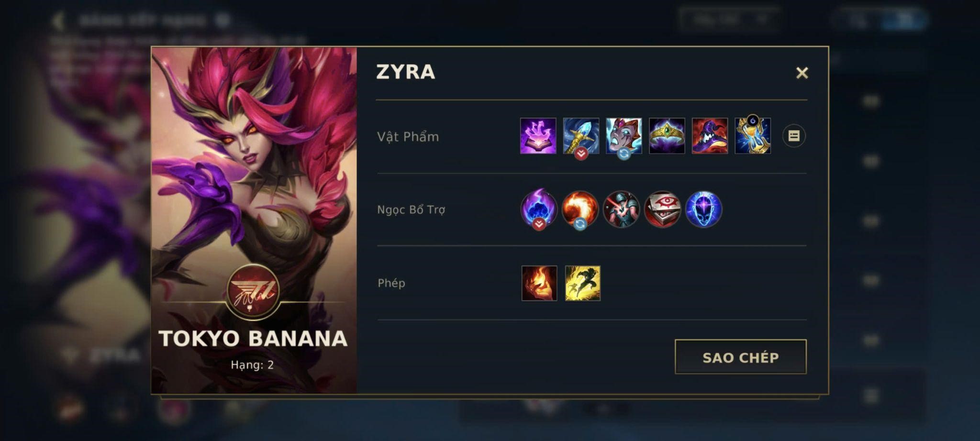Tap the red swap arrow on staff item
Screen dimensions: 980x441
pyautogui.click(x=581, y=154)
